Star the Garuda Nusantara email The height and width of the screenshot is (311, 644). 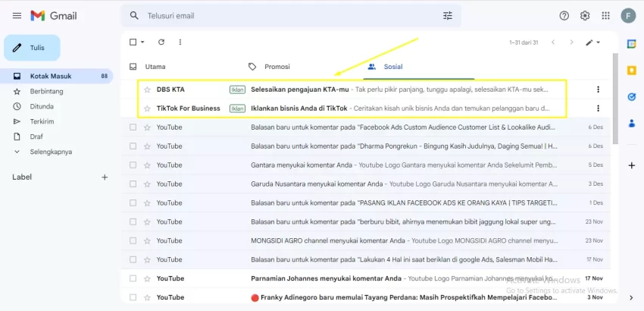pos(147,184)
